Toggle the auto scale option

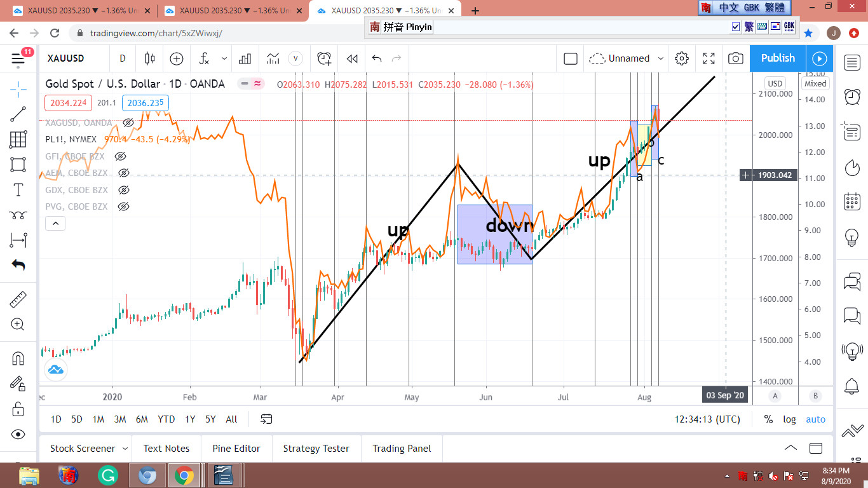(x=815, y=419)
